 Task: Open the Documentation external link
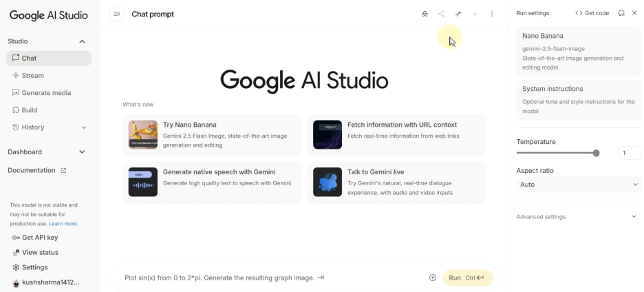(37, 170)
